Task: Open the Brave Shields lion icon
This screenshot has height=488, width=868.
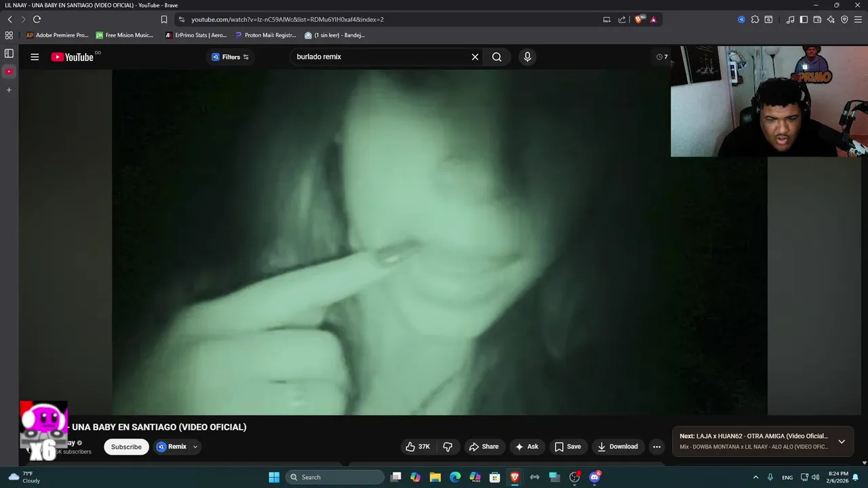Action: tap(638, 20)
